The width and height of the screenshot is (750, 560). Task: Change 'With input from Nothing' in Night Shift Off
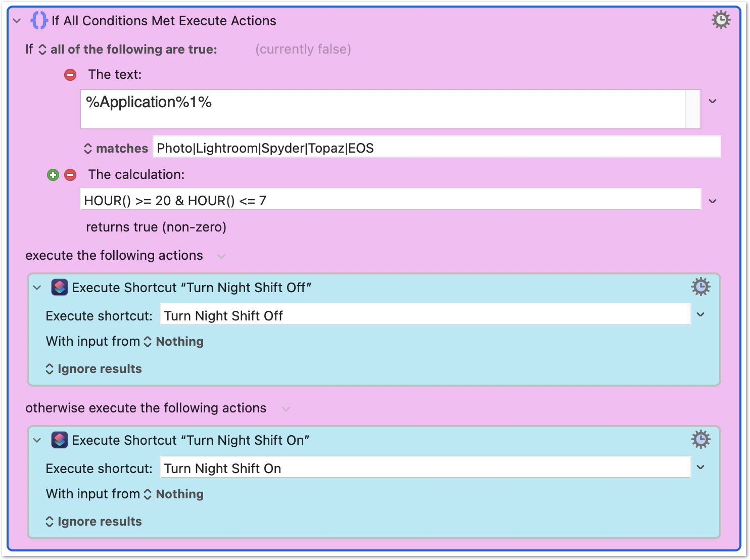click(x=173, y=342)
